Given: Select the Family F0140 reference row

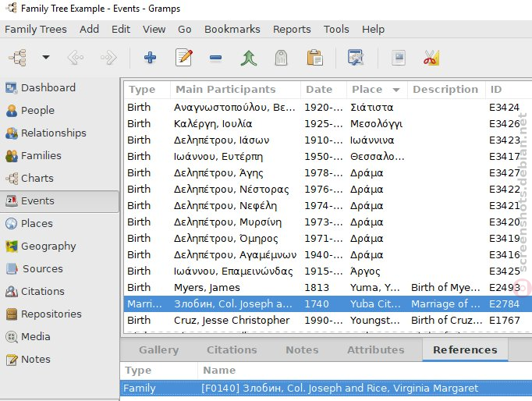Looking at the screenshot, I should [326, 388].
